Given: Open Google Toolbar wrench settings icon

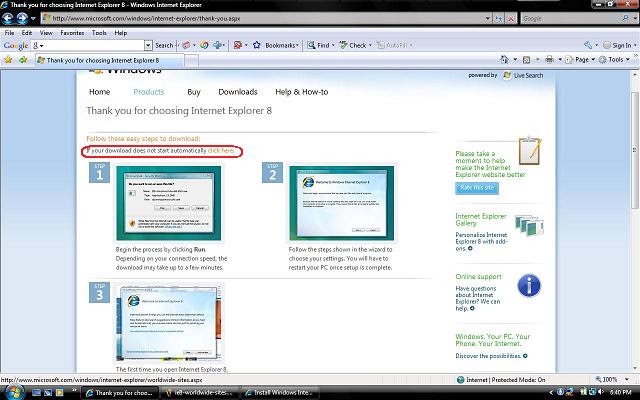Looking at the screenshot, I should coord(588,45).
